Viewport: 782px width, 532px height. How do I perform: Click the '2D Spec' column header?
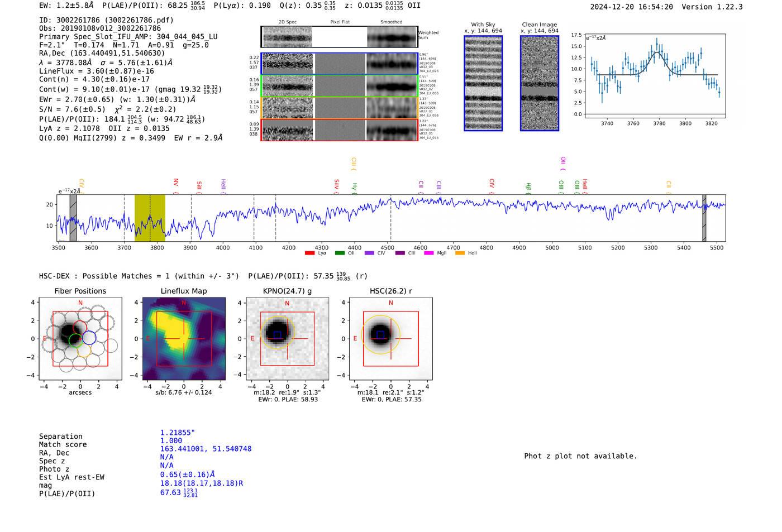click(x=288, y=22)
